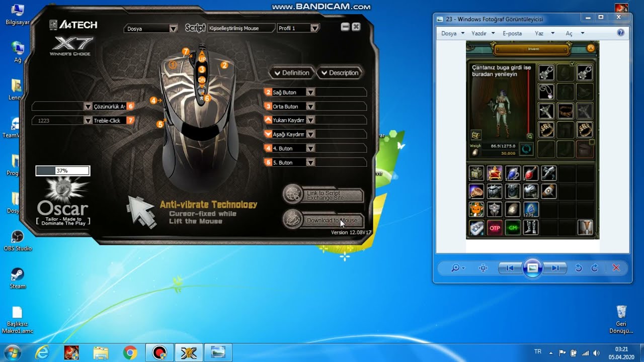Minimize the X7 Oscar editor window
The height and width of the screenshot is (362, 644).
coord(345,27)
